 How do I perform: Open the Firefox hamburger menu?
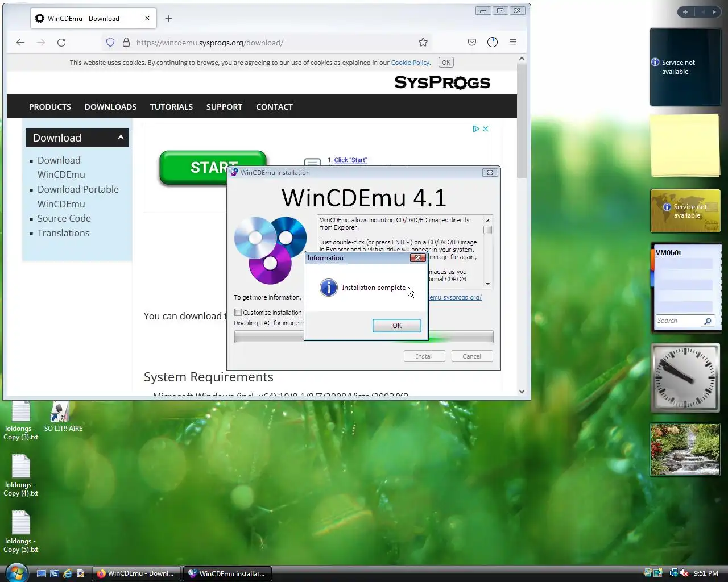(x=513, y=42)
